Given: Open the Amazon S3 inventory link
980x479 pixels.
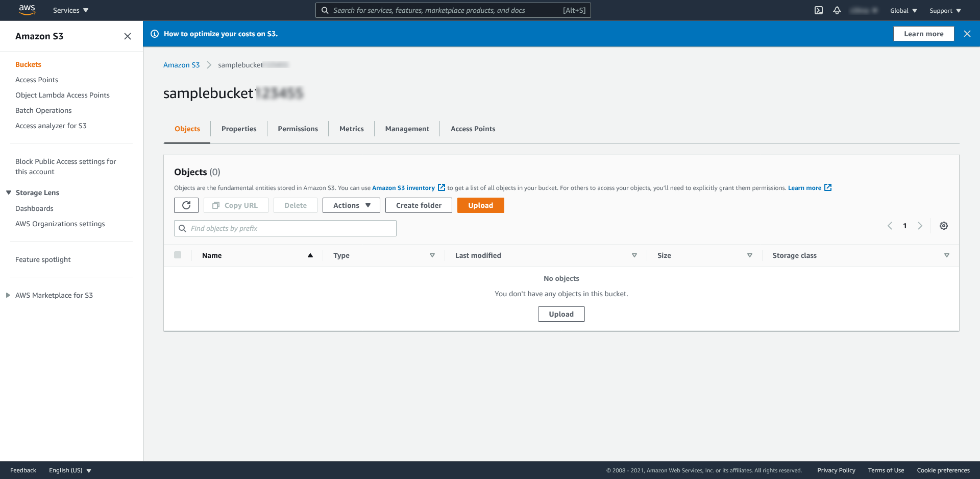Looking at the screenshot, I should click(x=403, y=188).
